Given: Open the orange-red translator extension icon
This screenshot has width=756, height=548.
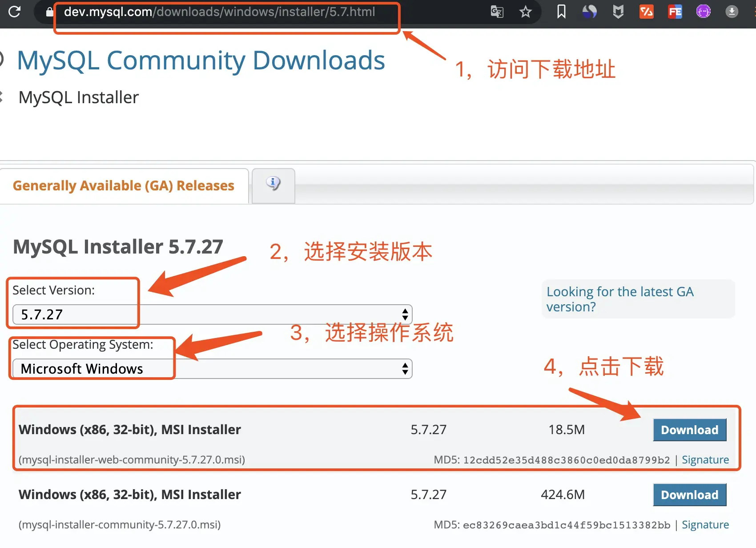Looking at the screenshot, I should 647,12.
